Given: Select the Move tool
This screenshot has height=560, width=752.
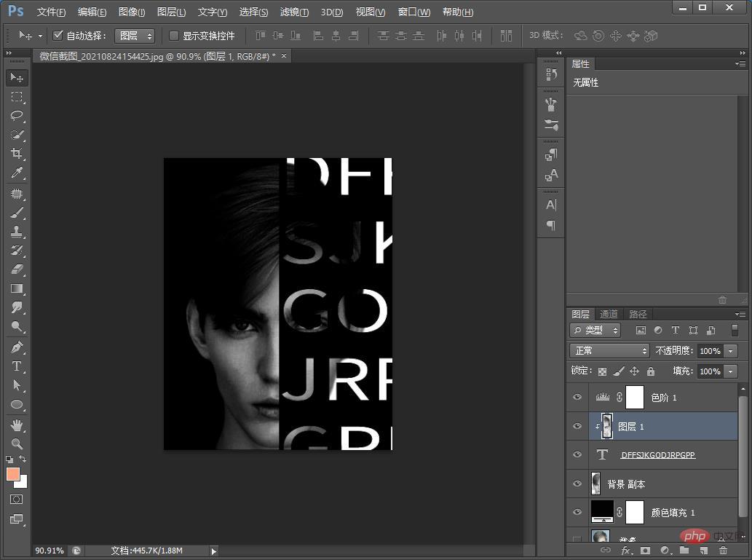Looking at the screenshot, I should pos(17,78).
